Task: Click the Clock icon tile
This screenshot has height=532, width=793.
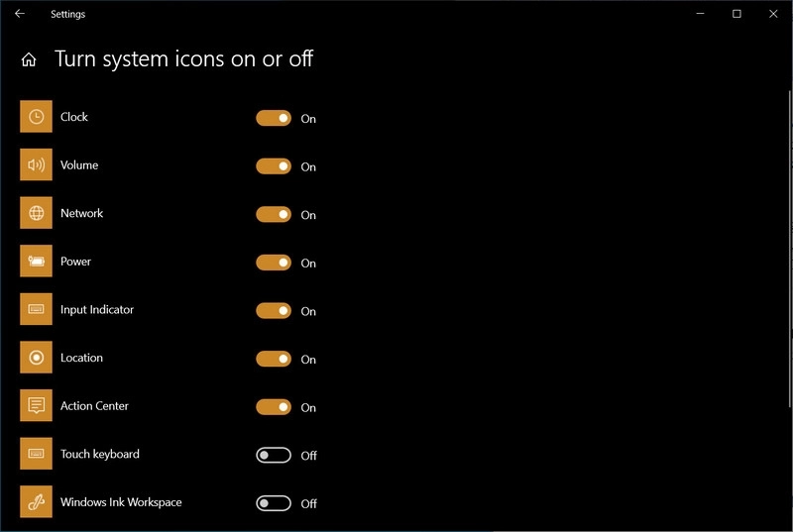Action: [36, 117]
